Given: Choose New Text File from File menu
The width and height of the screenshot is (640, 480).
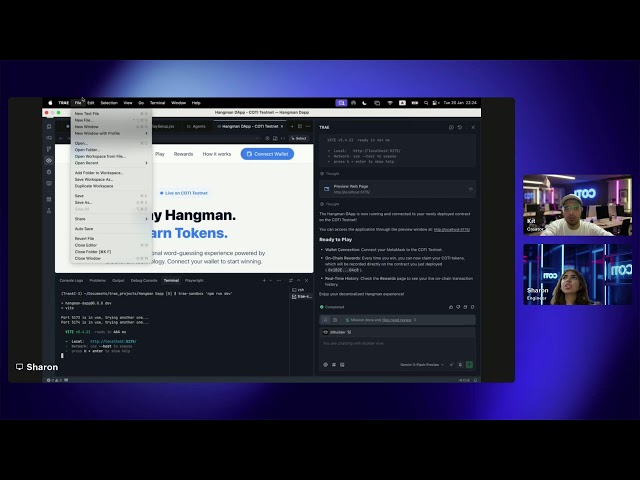Looking at the screenshot, I should [111, 113].
